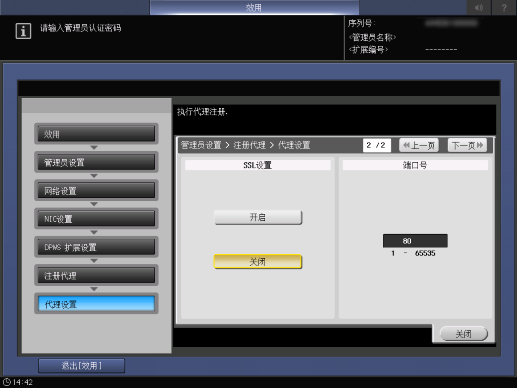Open DPWS 扩展设置 in the left menu
This screenshot has width=517, height=388.
96,247
